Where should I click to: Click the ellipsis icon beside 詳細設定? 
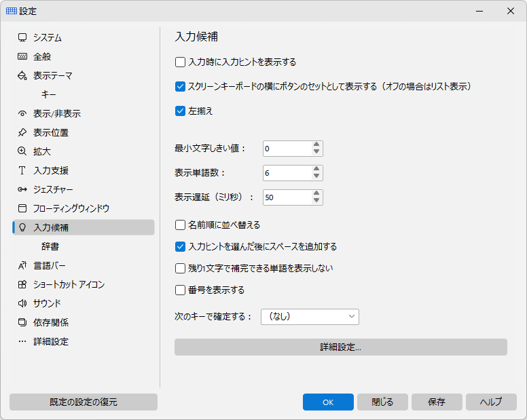22,341
